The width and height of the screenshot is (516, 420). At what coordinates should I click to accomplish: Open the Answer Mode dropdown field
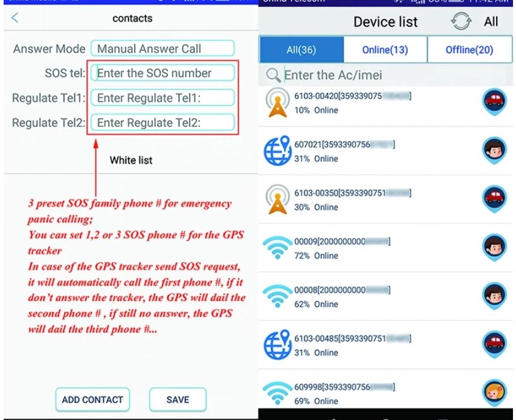click(x=163, y=48)
